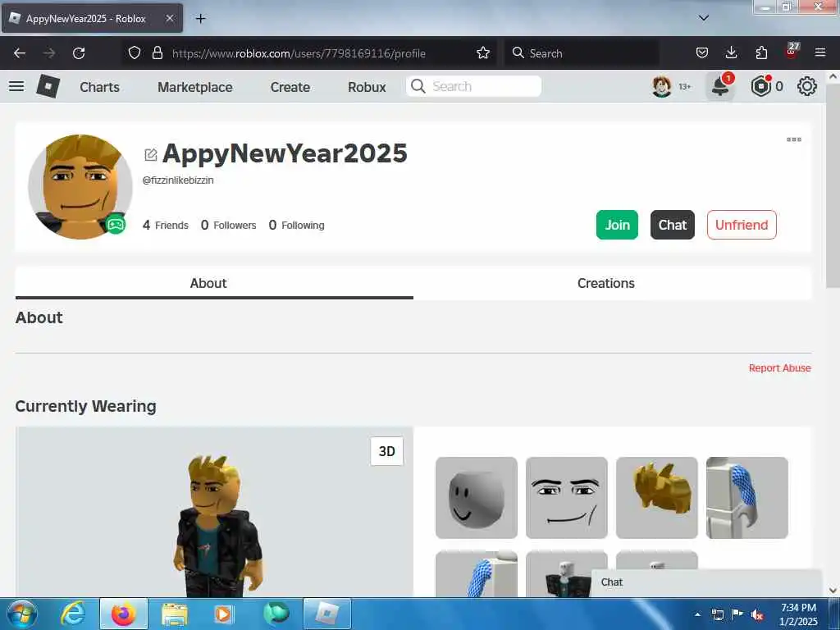The height and width of the screenshot is (630, 840).
Task: Go back with the browser back arrow
Action: tap(20, 53)
